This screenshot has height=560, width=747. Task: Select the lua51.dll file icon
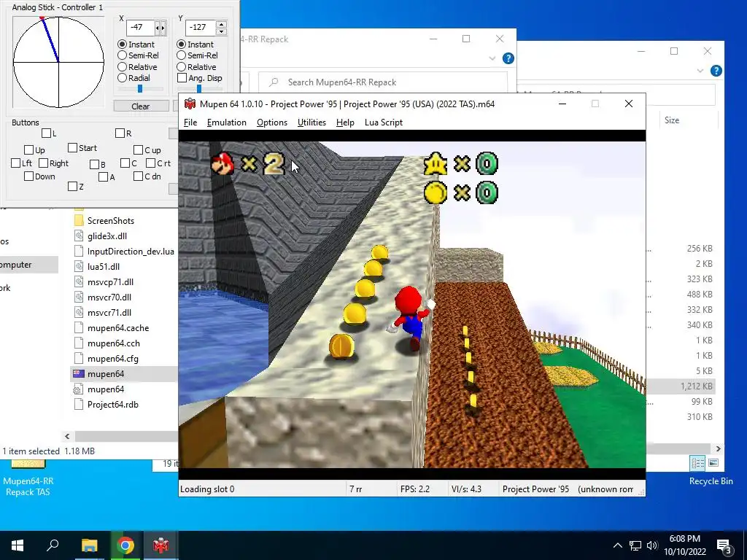pos(79,266)
